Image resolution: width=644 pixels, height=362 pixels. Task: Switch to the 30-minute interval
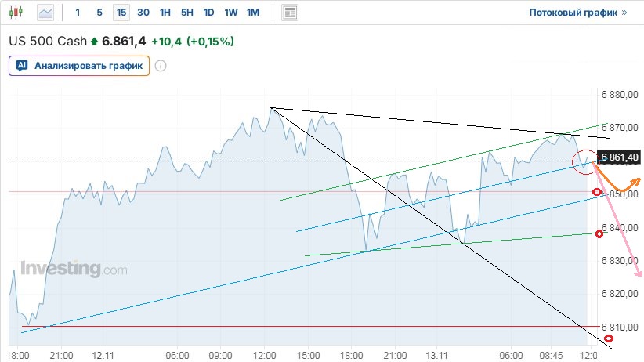143,13
